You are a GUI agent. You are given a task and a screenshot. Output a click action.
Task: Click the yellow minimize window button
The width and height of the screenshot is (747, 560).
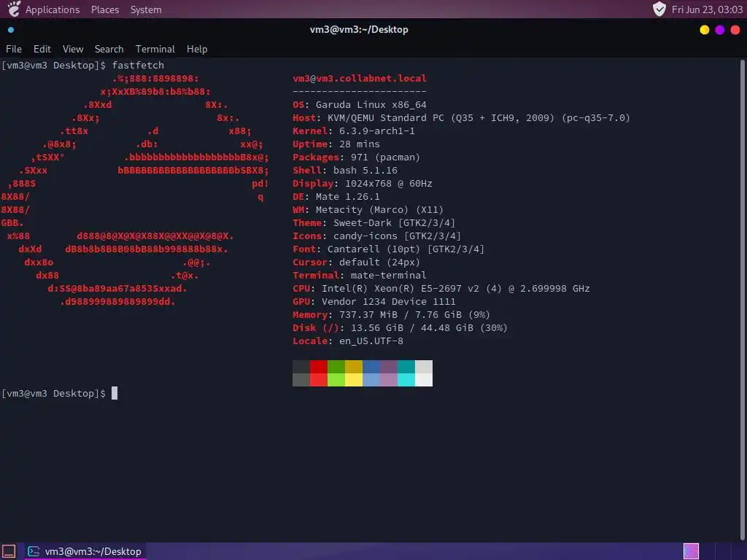coord(704,29)
